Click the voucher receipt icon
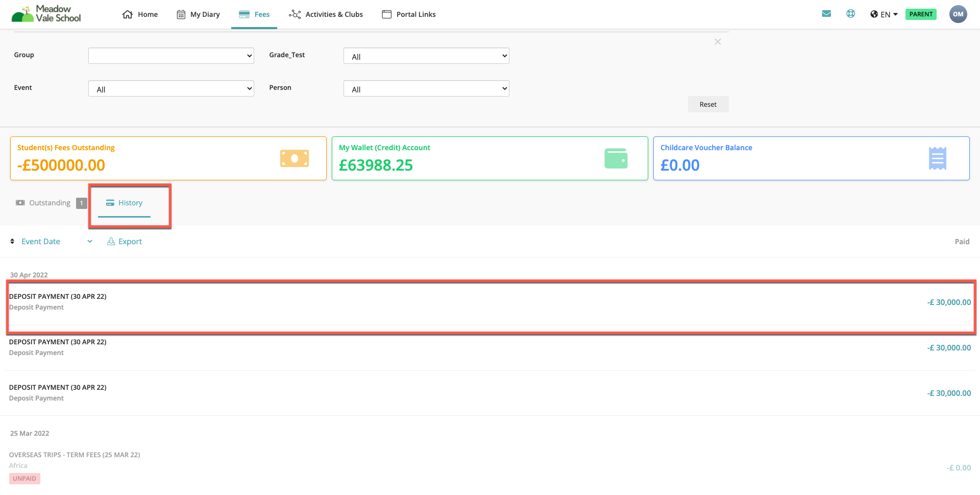The image size is (980, 495). (938, 158)
